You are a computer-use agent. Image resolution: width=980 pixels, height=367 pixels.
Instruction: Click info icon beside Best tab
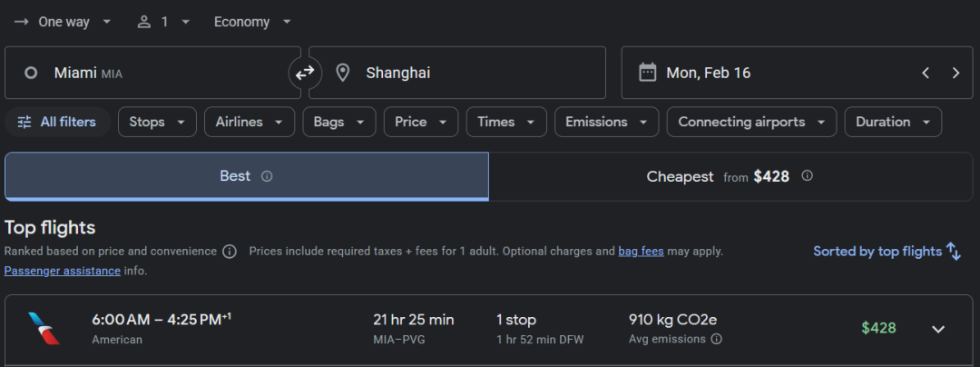(x=267, y=176)
